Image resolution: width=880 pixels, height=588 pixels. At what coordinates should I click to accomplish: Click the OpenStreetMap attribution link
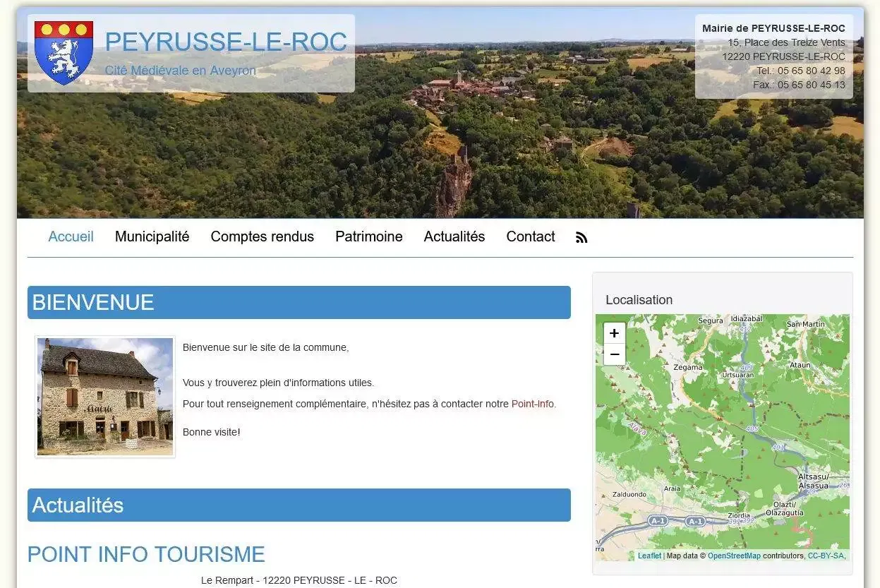click(734, 556)
